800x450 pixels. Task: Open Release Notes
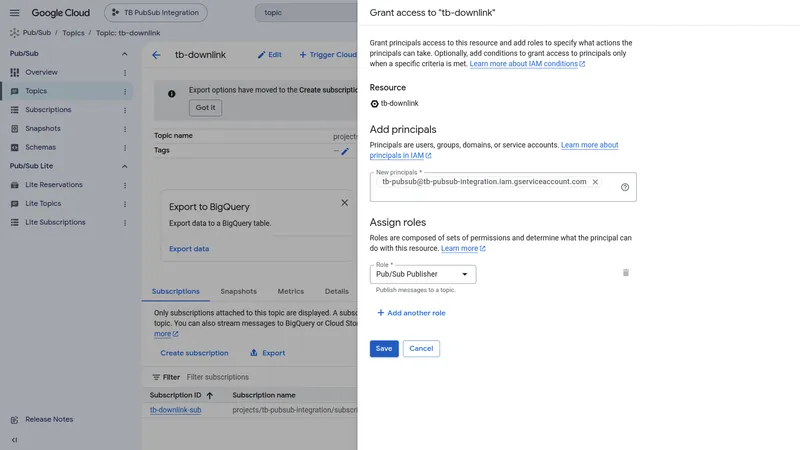click(49, 419)
